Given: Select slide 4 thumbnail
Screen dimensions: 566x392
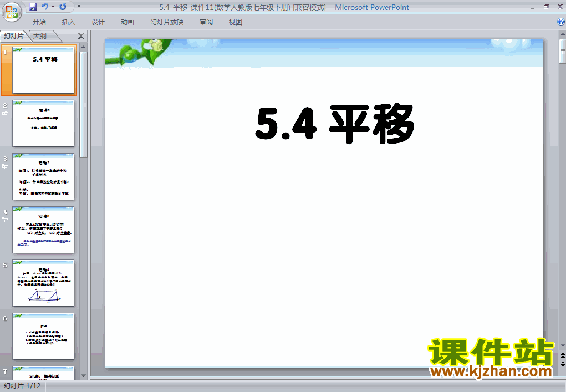Looking at the screenshot, I should coord(43,230).
